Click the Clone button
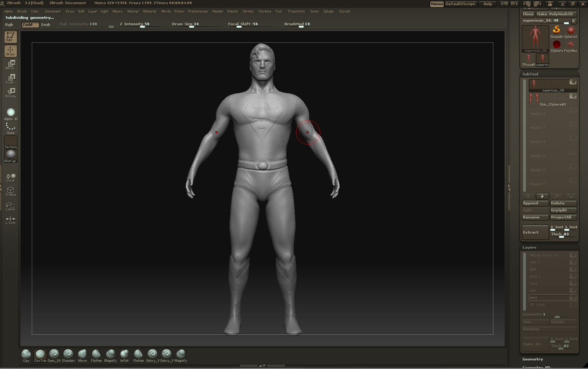 point(528,14)
